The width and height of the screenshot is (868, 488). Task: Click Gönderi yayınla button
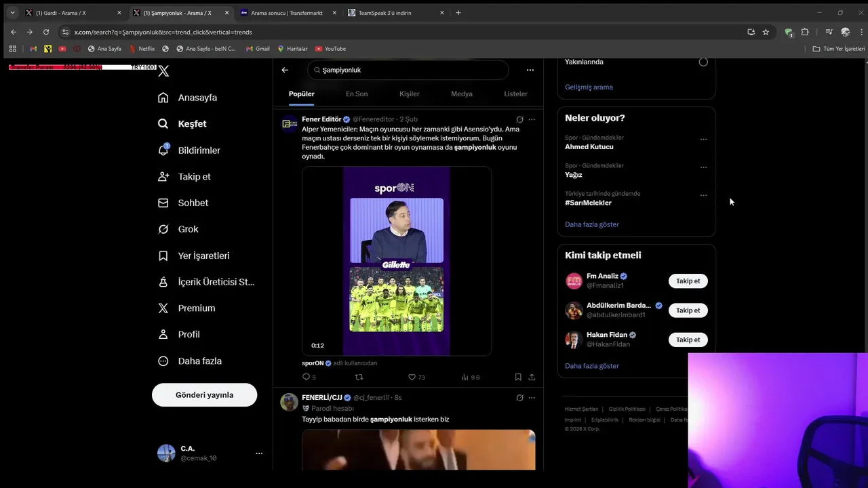pos(204,395)
